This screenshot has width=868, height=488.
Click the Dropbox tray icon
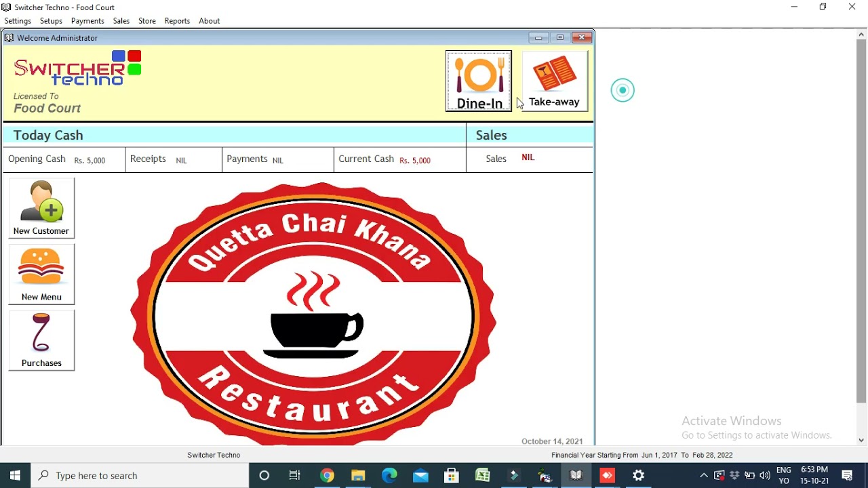coord(734,476)
